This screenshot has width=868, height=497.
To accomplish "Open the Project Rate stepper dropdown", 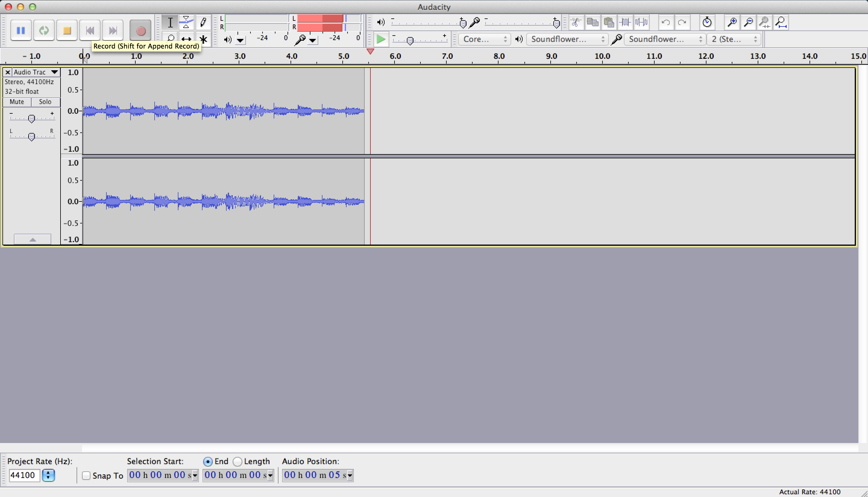I will [48, 475].
